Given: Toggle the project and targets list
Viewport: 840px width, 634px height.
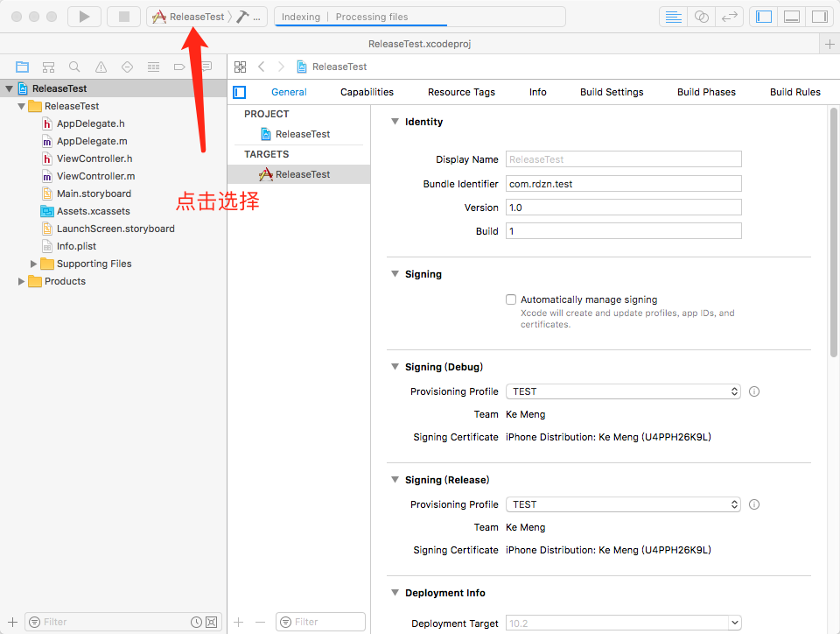Looking at the screenshot, I should [240, 92].
